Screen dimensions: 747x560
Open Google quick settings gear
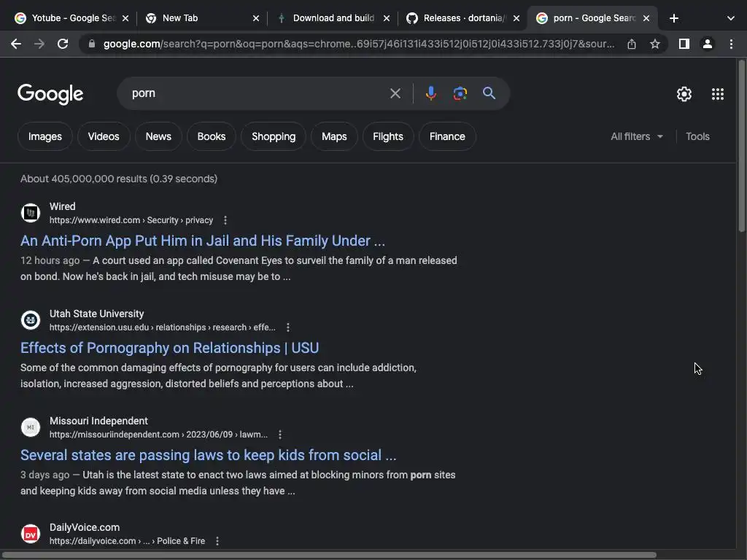[x=684, y=94]
